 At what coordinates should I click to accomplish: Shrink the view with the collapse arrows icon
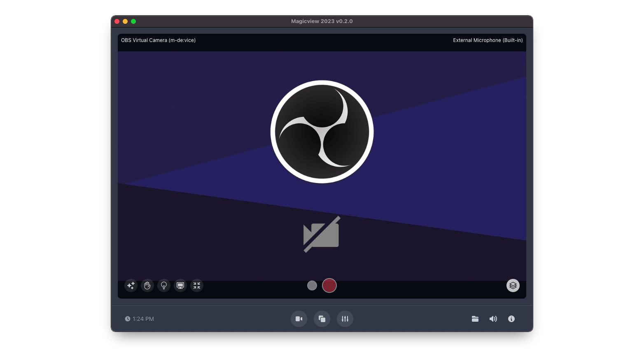click(x=197, y=285)
